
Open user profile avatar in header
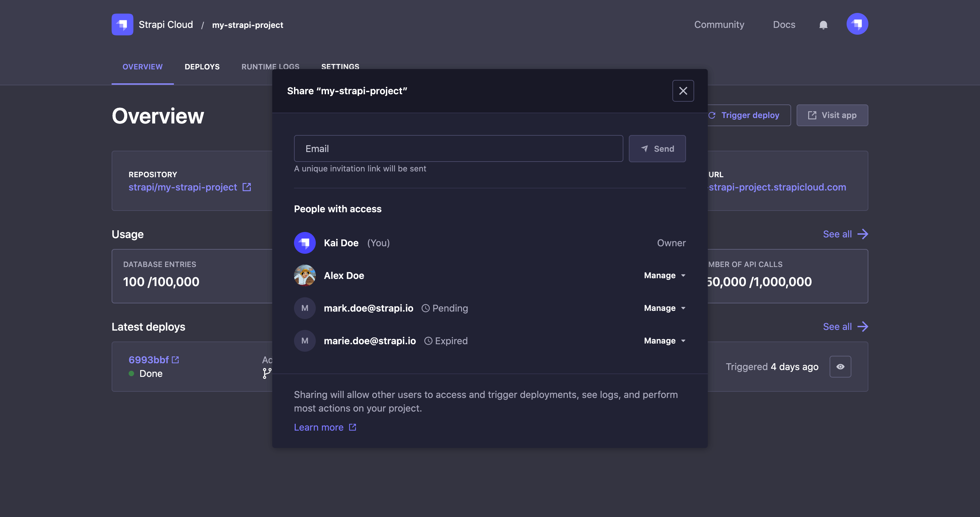point(857,24)
